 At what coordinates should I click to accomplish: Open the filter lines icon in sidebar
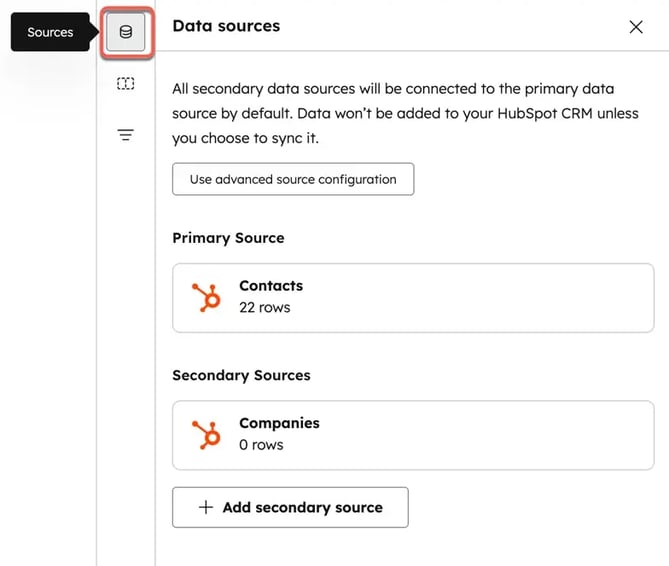tap(126, 135)
